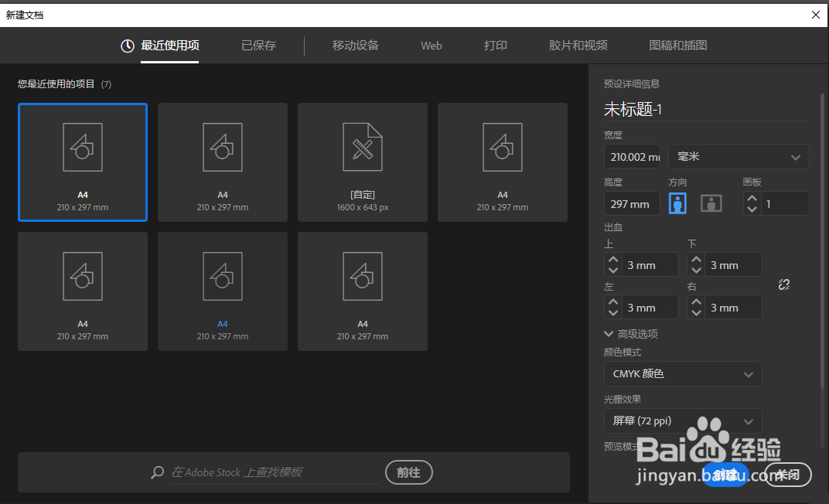Collapse the 高级选项 section

632,333
